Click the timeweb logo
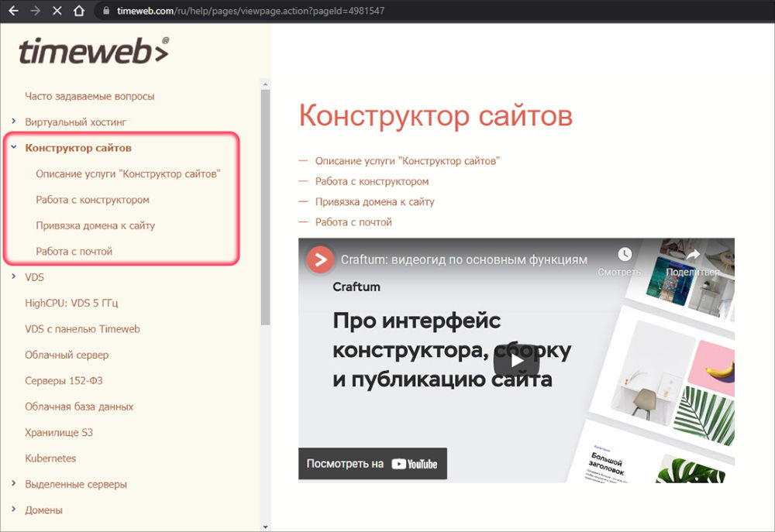 tap(94, 51)
